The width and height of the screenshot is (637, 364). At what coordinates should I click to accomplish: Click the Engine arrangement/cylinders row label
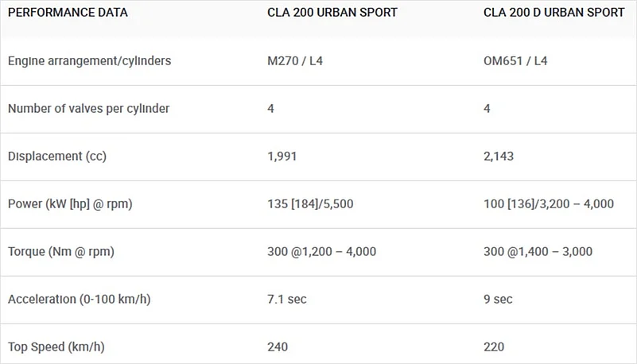[89, 60]
